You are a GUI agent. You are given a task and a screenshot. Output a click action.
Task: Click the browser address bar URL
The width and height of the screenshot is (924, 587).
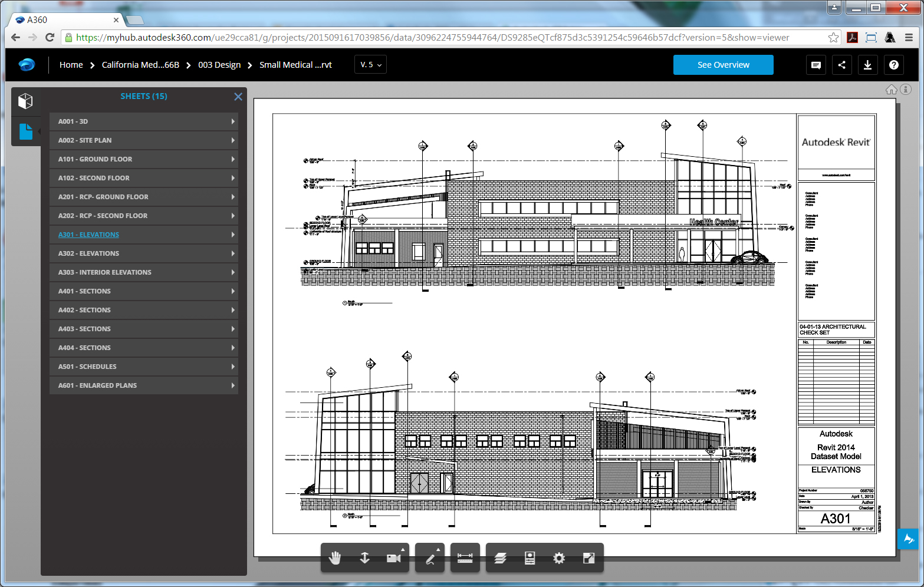coord(432,38)
